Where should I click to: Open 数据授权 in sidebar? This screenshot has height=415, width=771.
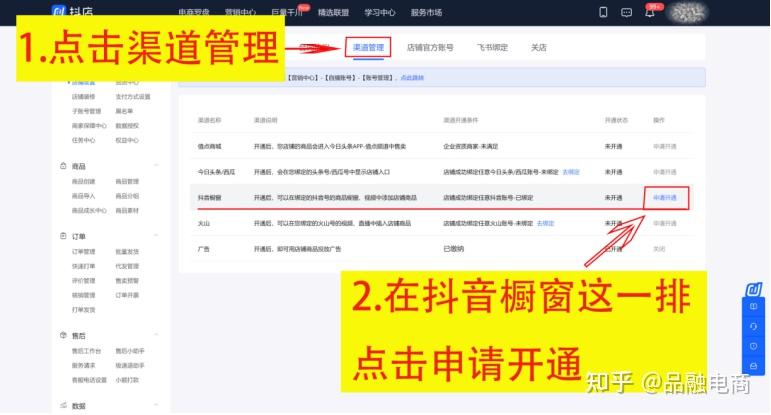[127, 126]
